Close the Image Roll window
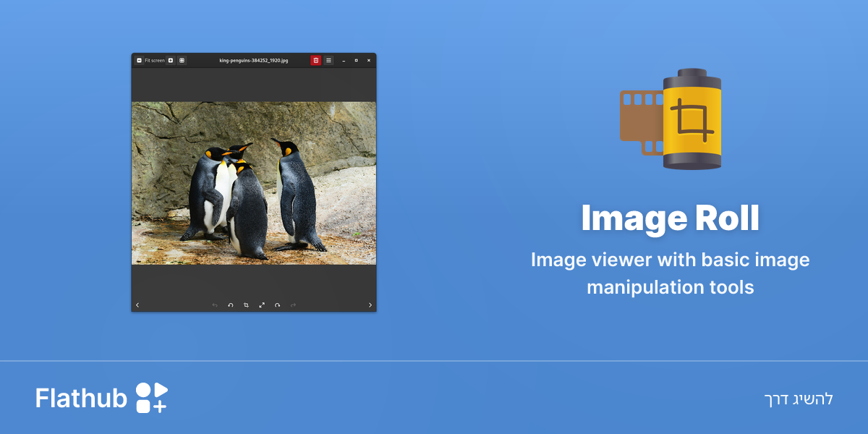 click(368, 61)
